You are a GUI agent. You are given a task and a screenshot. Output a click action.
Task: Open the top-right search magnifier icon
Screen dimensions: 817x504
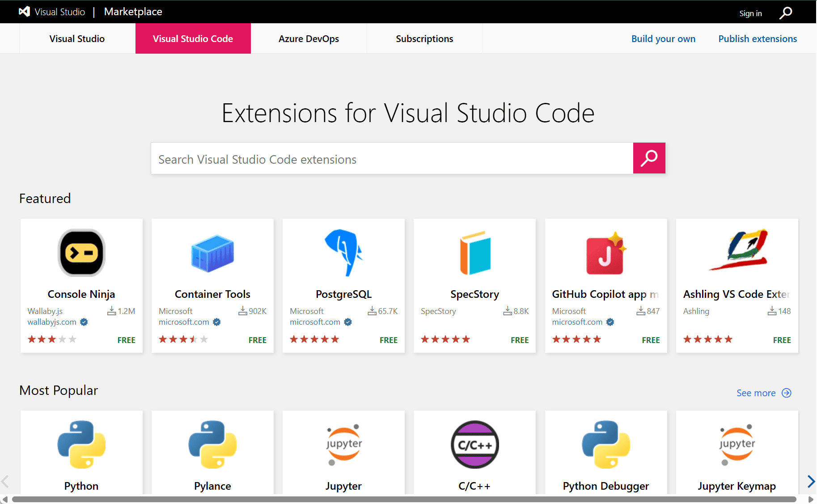click(x=785, y=13)
